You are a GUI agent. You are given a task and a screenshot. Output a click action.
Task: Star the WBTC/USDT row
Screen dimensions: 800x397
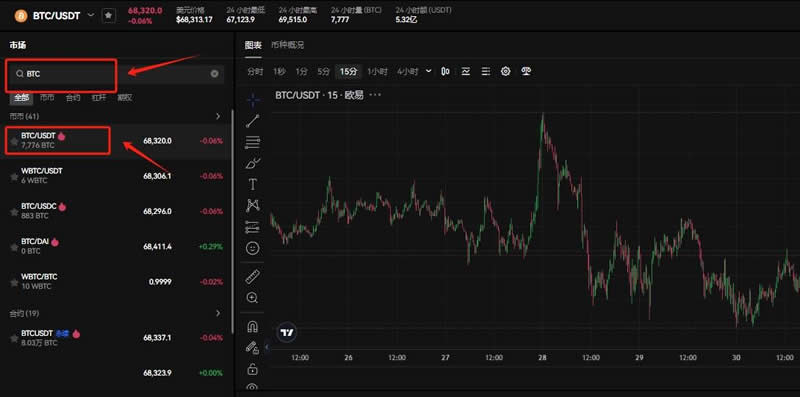click(x=14, y=177)
